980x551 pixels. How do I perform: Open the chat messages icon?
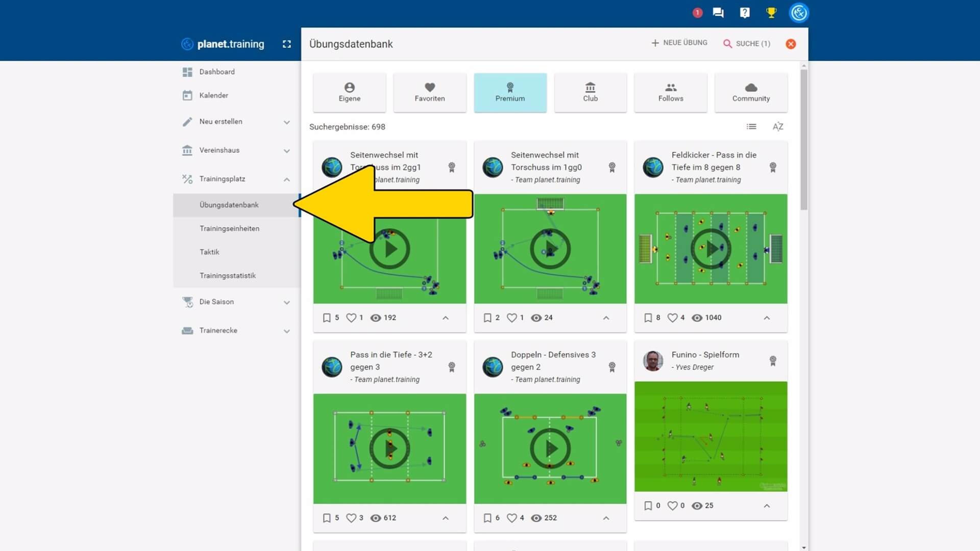point(718,13)
